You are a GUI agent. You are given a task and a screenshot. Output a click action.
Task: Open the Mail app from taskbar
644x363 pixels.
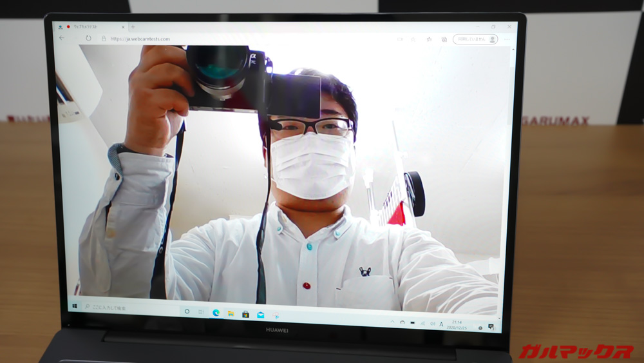point(260,315)
